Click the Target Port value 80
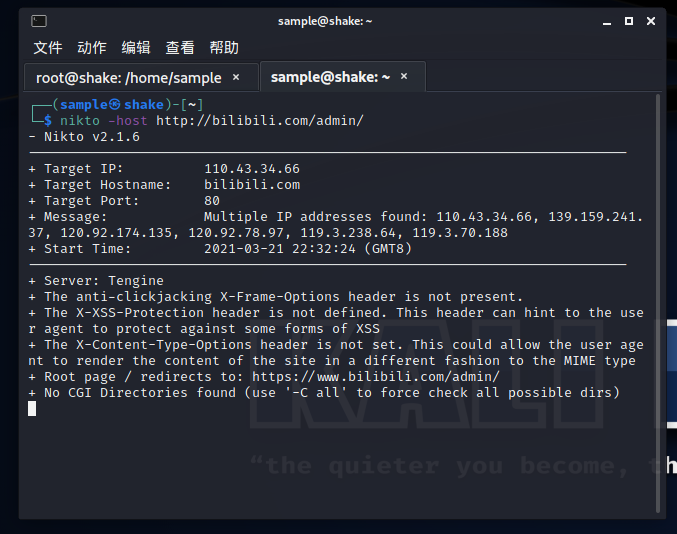The width and height of the screenshot is (677, 534). coord(212,201)
